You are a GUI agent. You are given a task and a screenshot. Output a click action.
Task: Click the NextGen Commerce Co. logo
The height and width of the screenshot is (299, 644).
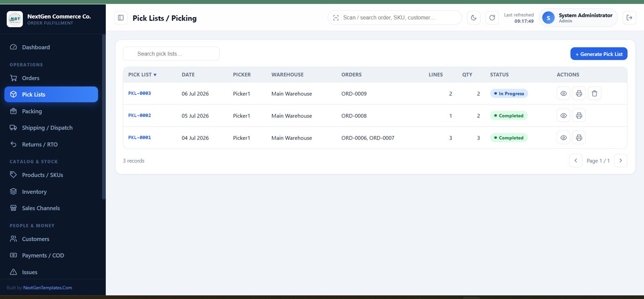15,19
